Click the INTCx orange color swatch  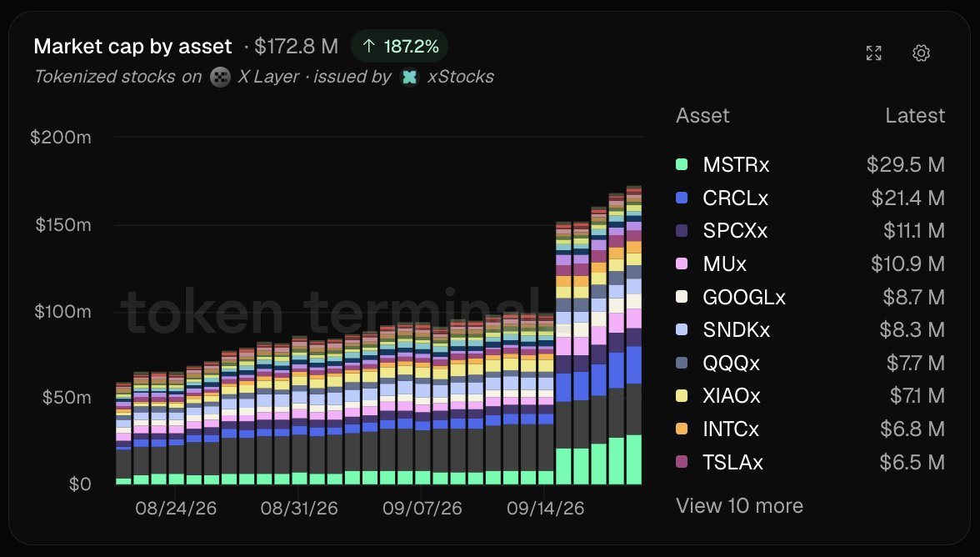click(x=682, y=429)
